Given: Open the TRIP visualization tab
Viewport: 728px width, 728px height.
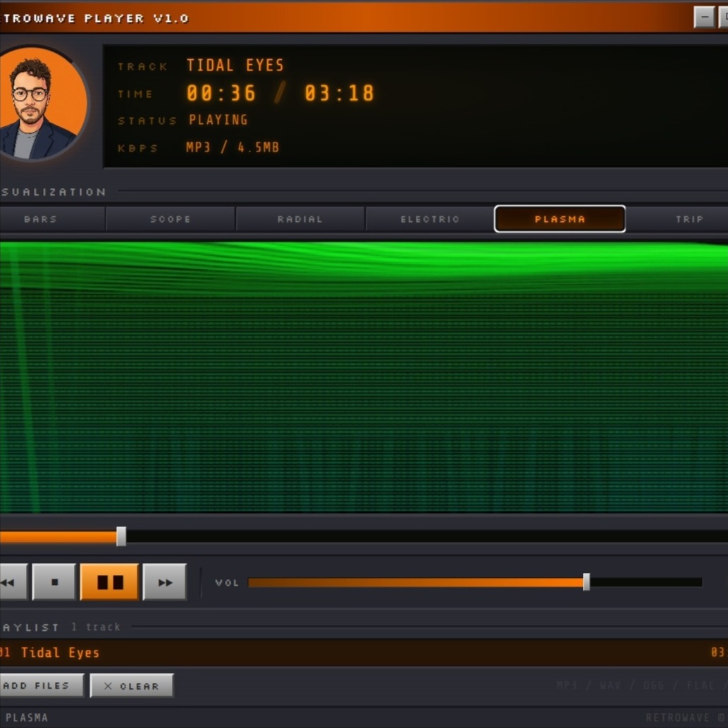Looking at the screenshot, I should click(689, 218).
